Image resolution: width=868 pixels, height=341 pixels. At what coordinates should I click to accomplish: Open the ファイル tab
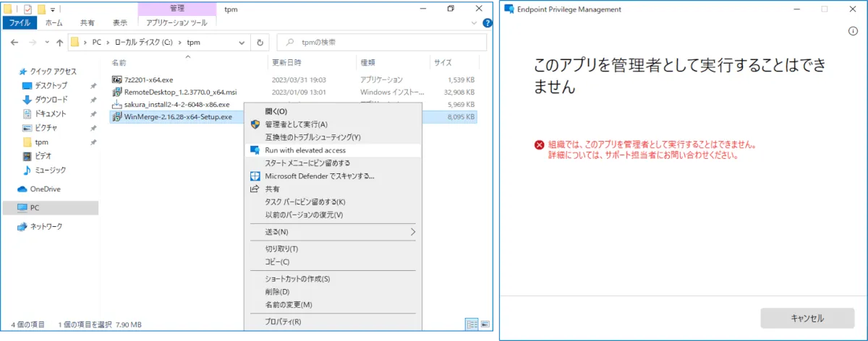click(19, 22)
